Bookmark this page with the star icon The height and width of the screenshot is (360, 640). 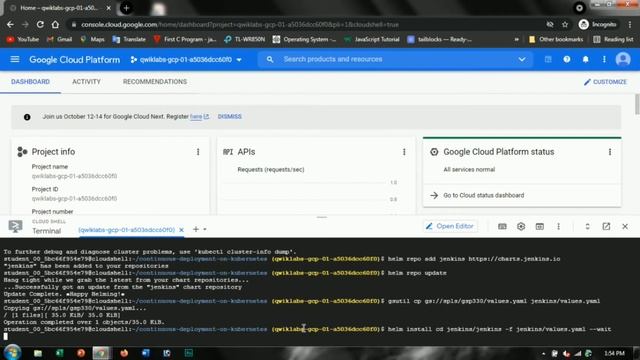[565, 24]
